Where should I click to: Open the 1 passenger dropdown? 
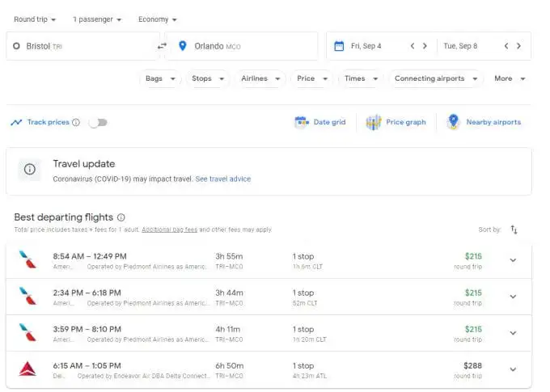(97, 19)
